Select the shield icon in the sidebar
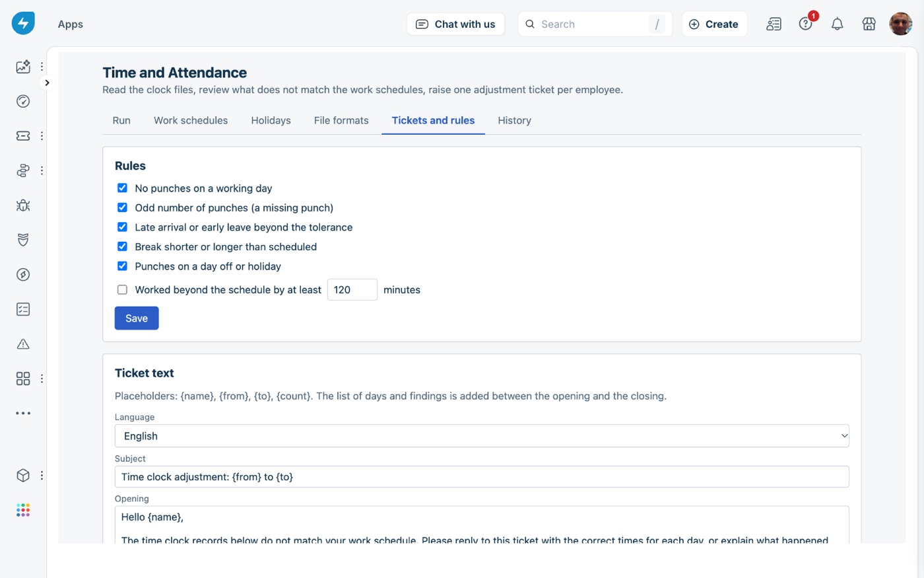The height and width of the screenshot is (578, 924). point(23,240)
